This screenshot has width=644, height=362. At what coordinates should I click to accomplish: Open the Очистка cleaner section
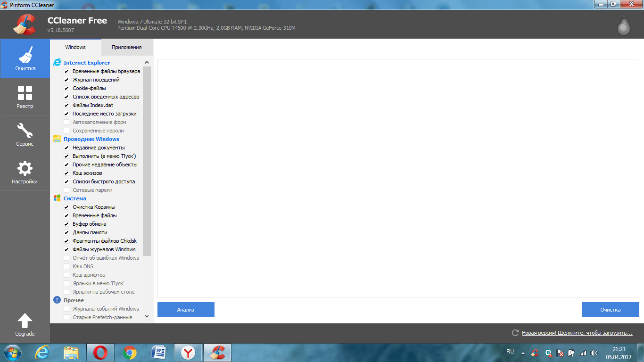25,58
